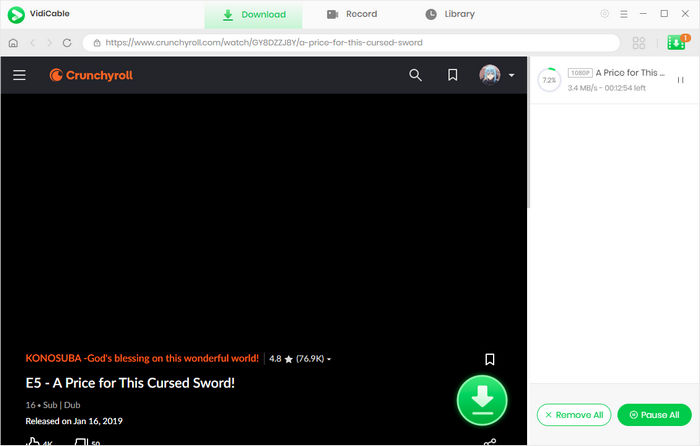Screen dimensions: 700x446
Task: Open the Record tab
Action: tap(352, 14)
